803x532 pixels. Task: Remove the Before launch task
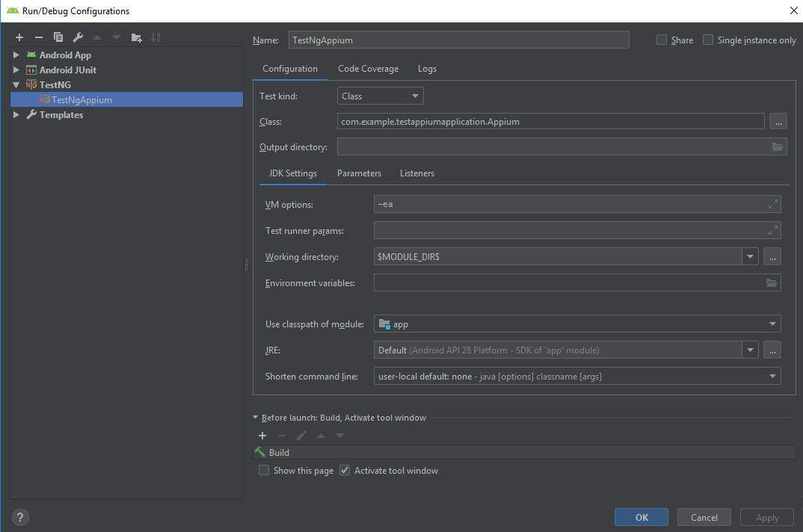[282, 436]
